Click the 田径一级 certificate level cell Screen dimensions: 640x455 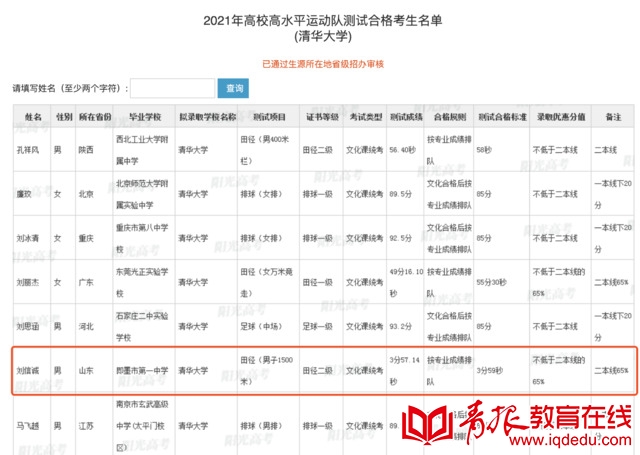[318, 282]
